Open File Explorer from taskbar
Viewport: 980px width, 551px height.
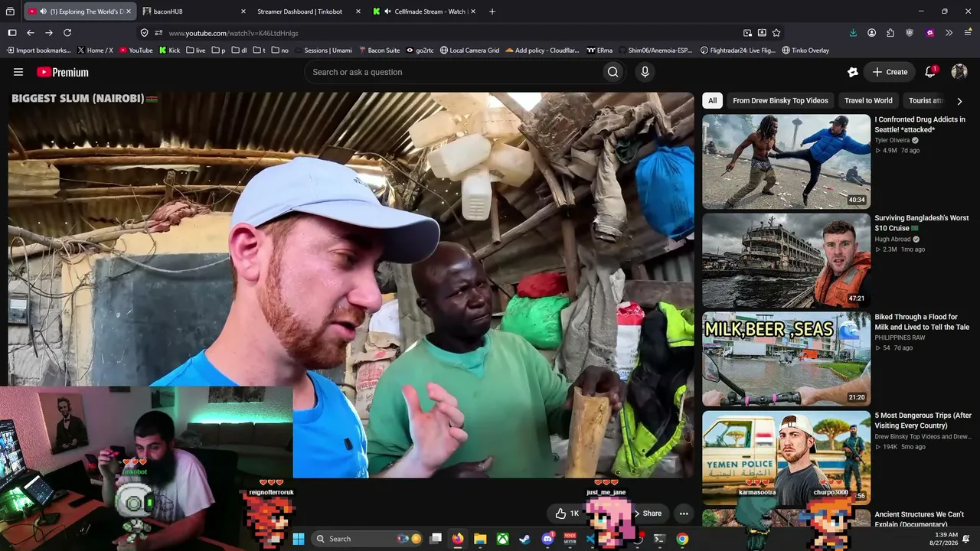pyautogui.click(x=480, y=539)
